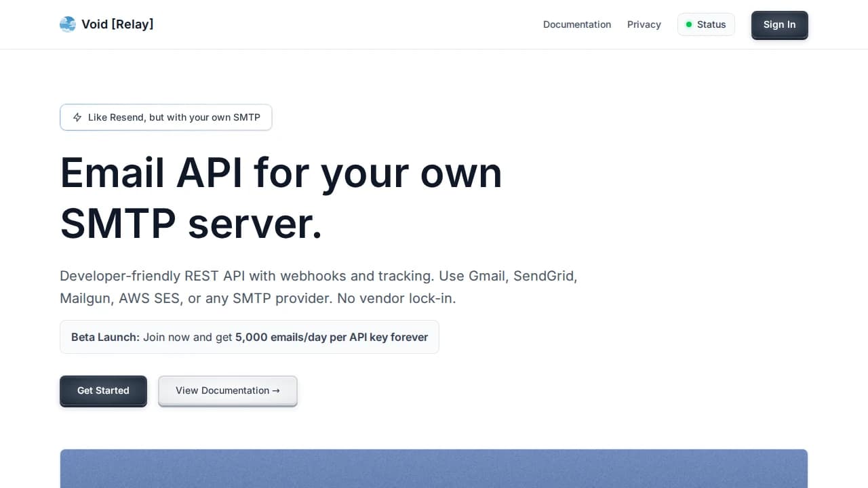
Task: Click the "Beta Launch:" bold label
Action: point(105,337)
